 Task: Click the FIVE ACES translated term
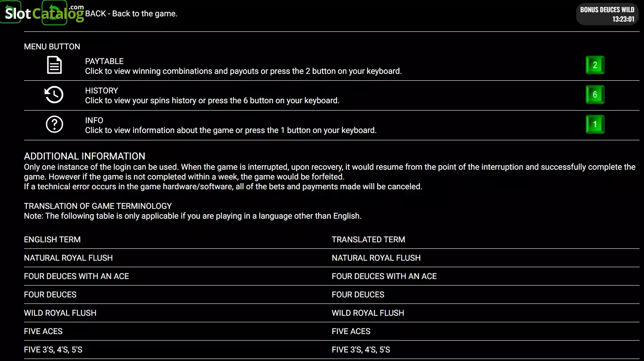pyautogui.click(x=351, y=331)
